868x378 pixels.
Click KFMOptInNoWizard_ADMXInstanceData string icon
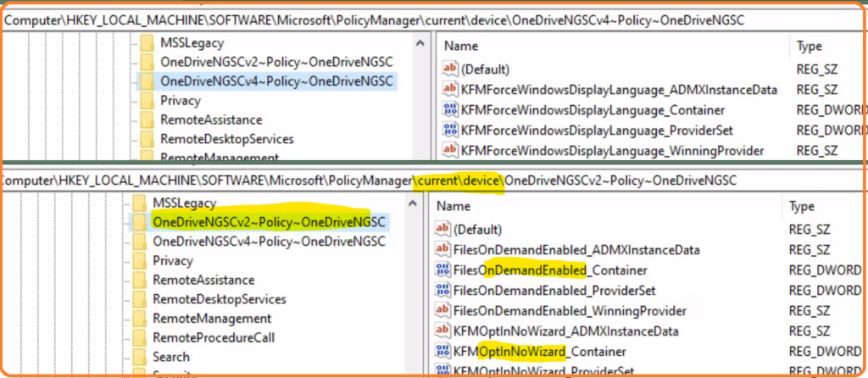tap(442, 331)
